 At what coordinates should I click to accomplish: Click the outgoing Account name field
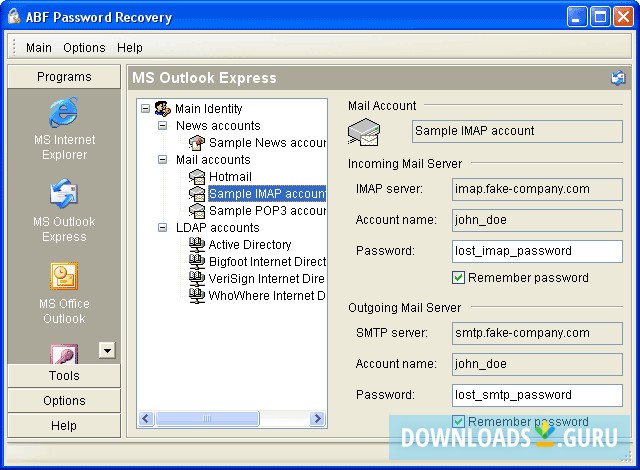pyautogui.click(x=537, y=364)
